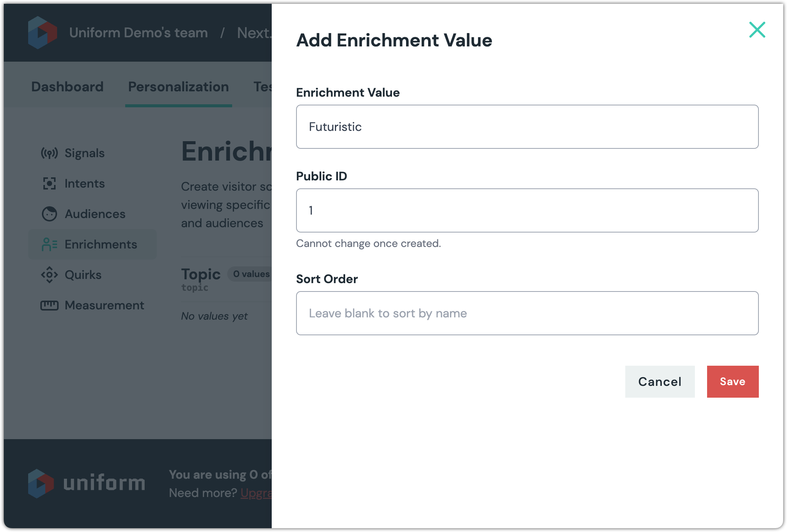787x532 pixels.
Task: Click the Enrichments person-list icon
Action: coord(49,244)
